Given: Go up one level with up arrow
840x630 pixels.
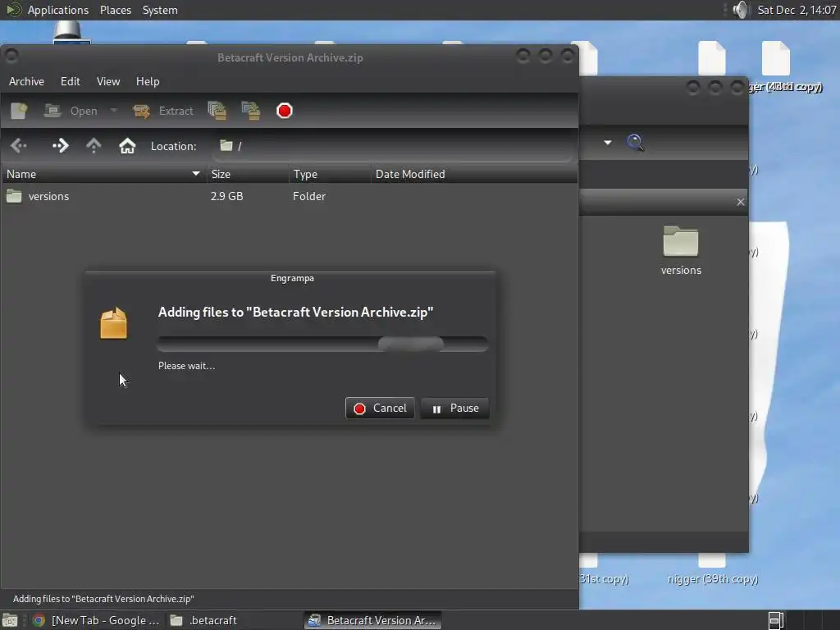Looking at the screenshot, I should click(x=94, y=146).
